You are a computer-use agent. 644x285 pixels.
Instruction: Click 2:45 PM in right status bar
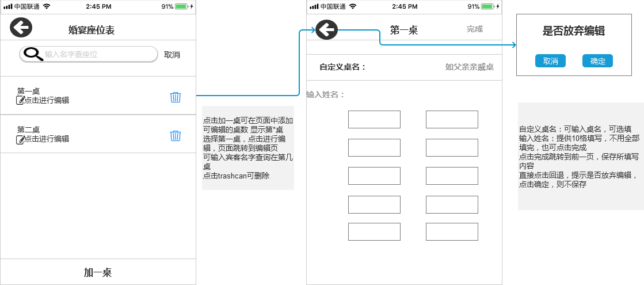[405, 6]
